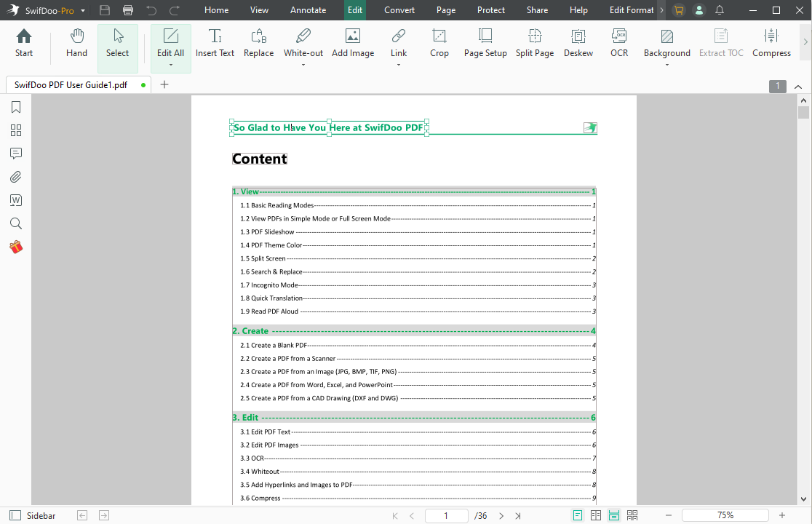Collapse the ribbon with the up chevron

(x=798, y=87)
